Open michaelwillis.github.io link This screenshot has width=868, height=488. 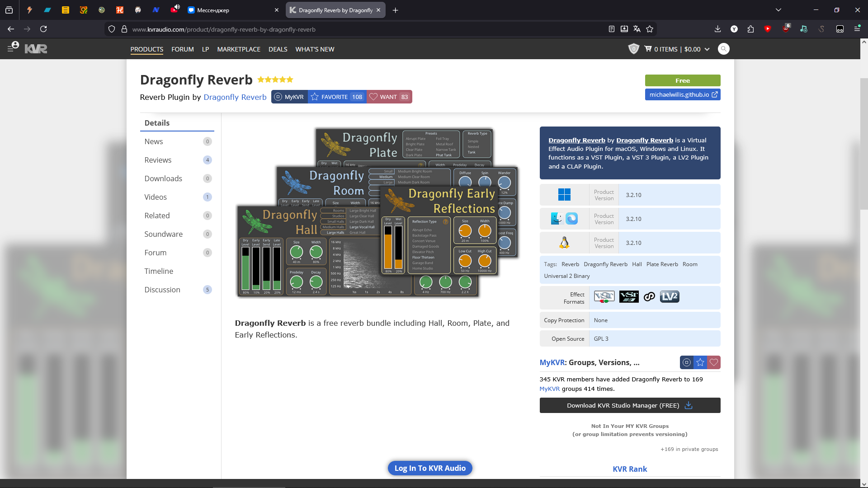pyautogui.click(x=682, y=94)
